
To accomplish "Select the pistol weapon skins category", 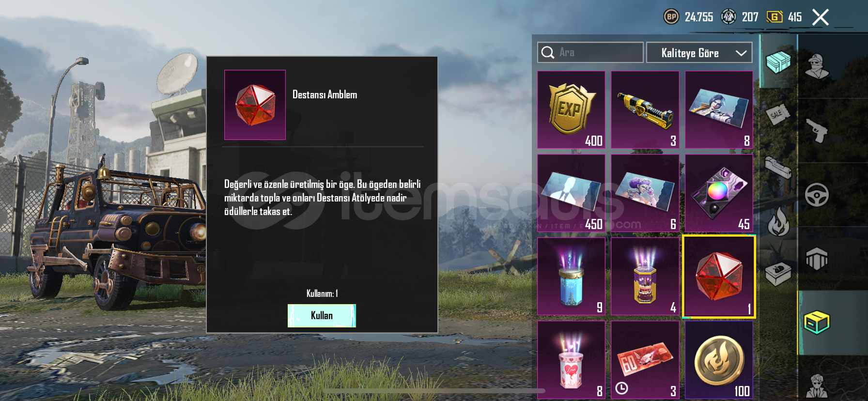I will (x=817, y=130).
